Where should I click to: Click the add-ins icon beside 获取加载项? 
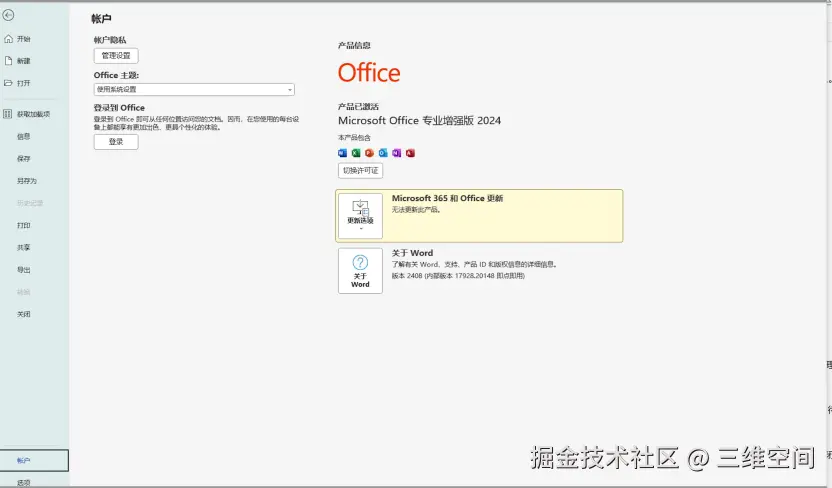coord(7,114)
